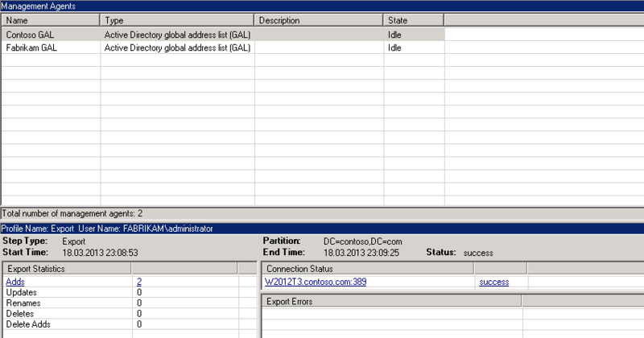Click the Management Agents panel title
This screenshot has width=644, height=338.
coord(38,6)
